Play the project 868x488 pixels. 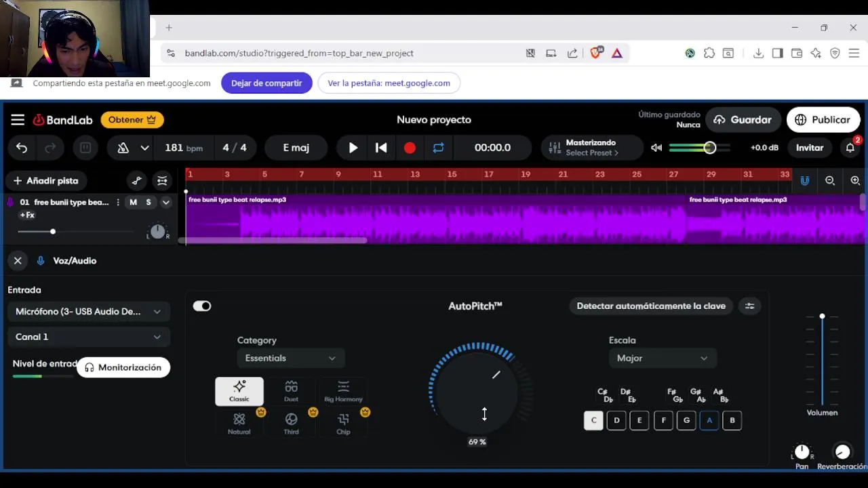point(353,148)
